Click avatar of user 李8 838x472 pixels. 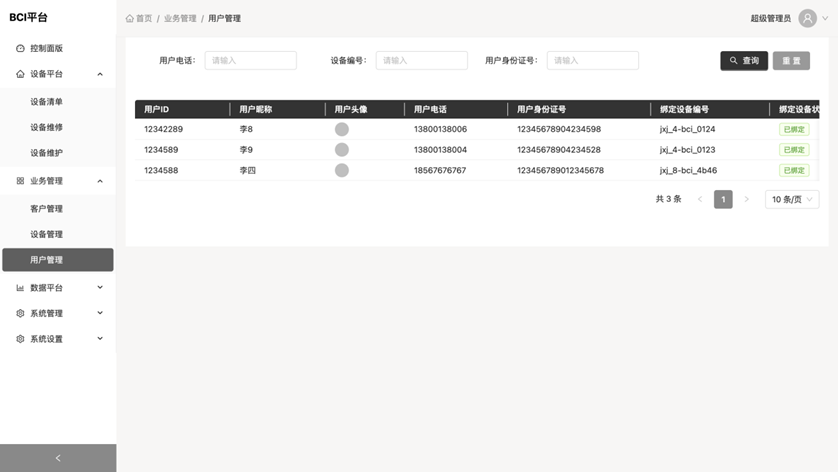[341, 129]
